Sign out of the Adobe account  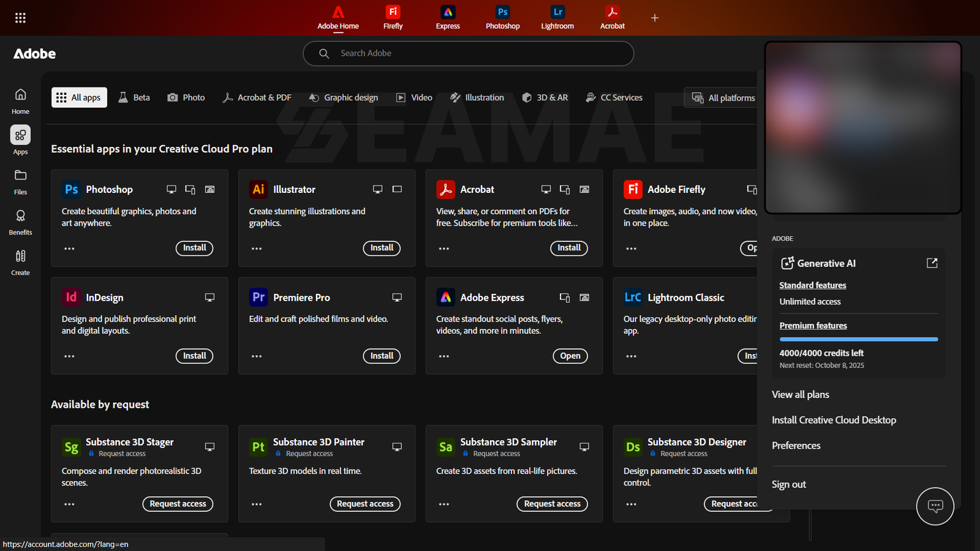(x=789, y=484)
